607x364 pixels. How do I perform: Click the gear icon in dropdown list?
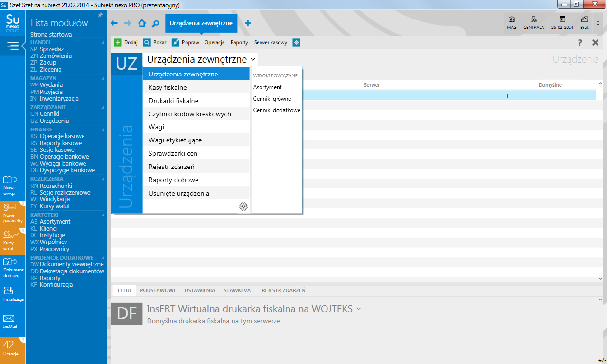pos(243,206)
